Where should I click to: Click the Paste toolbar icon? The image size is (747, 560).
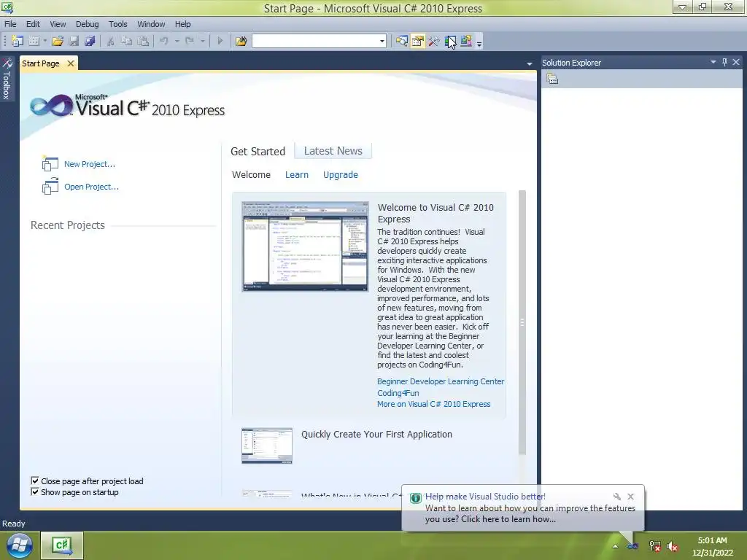pyautogui.click(x=143, y=41)
